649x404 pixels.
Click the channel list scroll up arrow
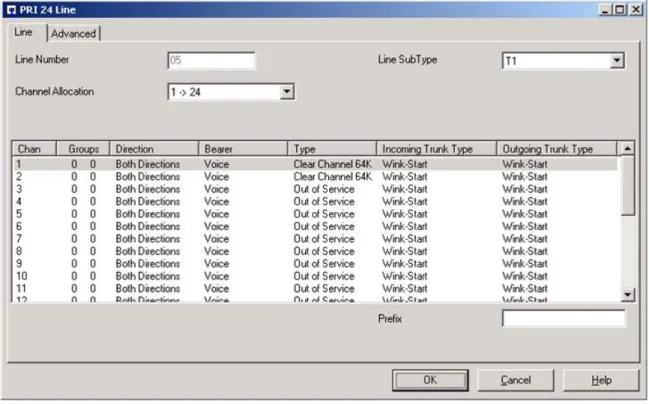pos(627,148)
